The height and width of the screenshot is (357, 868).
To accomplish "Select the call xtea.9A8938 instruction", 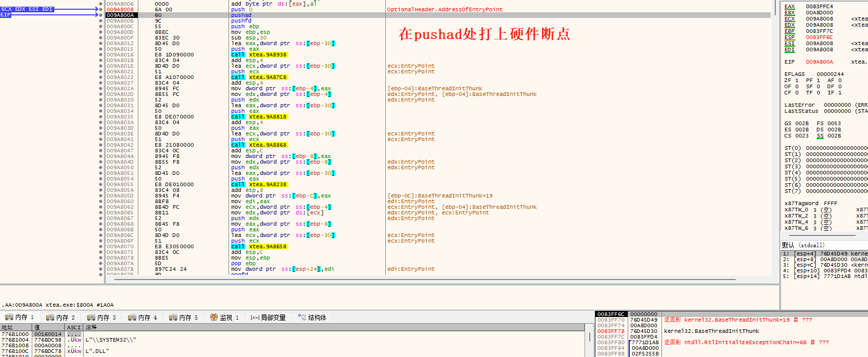I will [x=259, y=55].
